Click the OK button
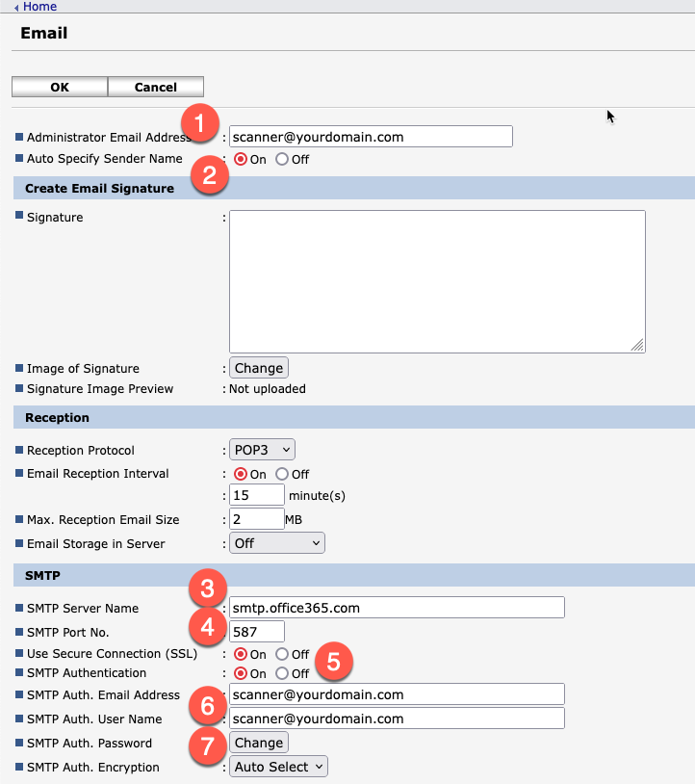The width and height of the screenshot is (695, 784). 60,87
